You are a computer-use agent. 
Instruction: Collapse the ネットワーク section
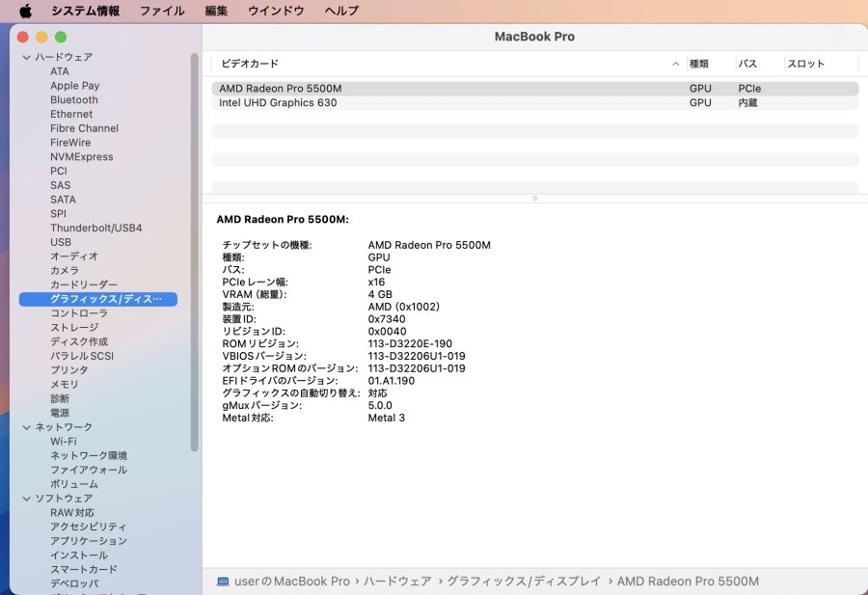[27, 427]
